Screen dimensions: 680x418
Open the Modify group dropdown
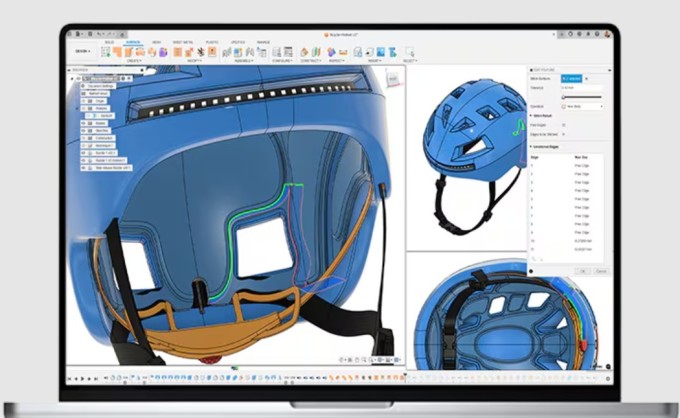tap(194, 61)
